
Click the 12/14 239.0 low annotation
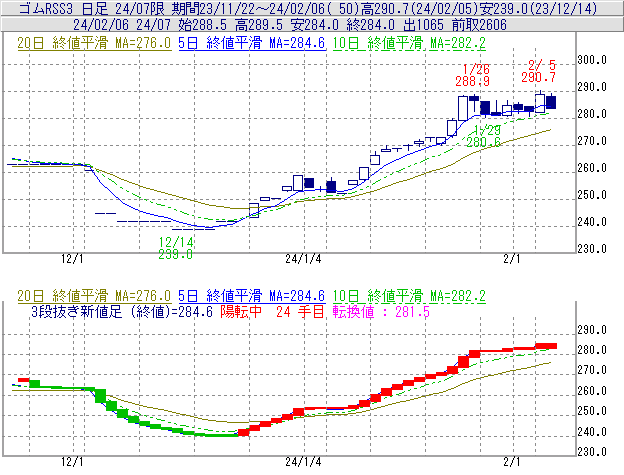tap(176, 248)
